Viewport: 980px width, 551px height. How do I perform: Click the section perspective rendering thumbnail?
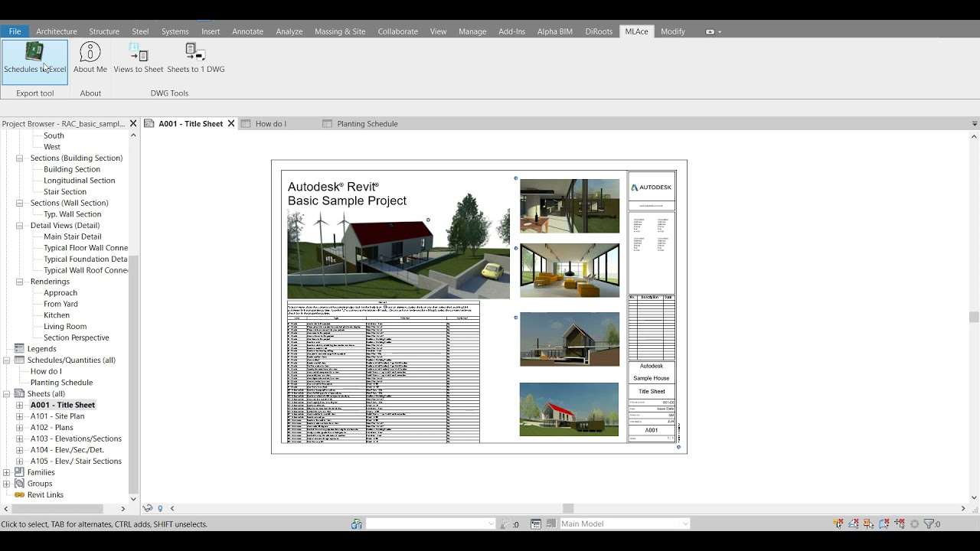point(570,339)
